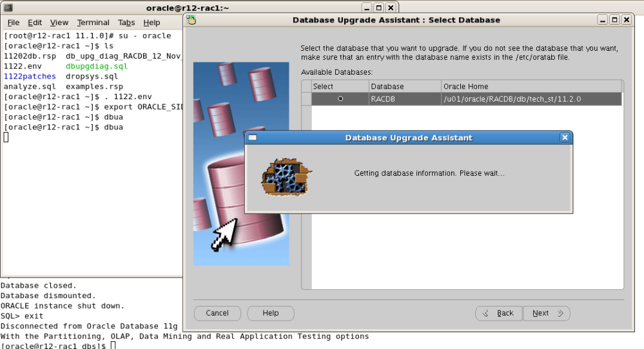Image resolution: width=644 pixels, height=349 pixels.
Task: Maximize the oracle terminal window
Action: click(x=378, y=7)
